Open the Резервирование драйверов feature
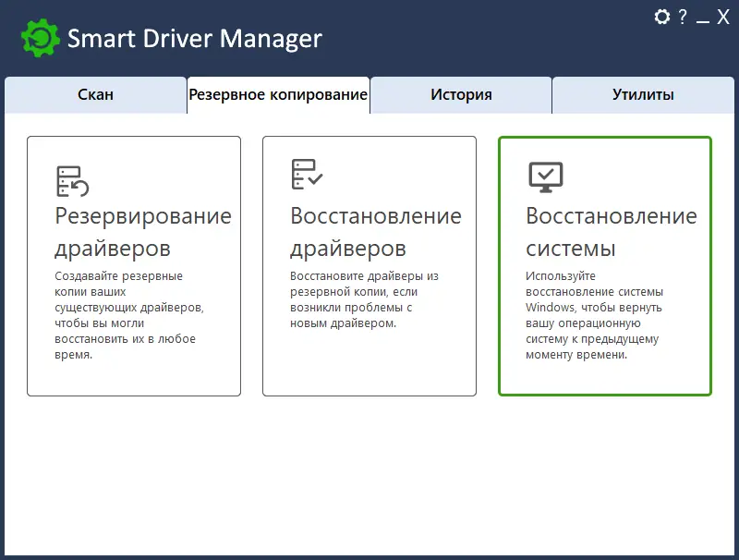Screen dimensions: 739x560 click(x=134, y=265)
